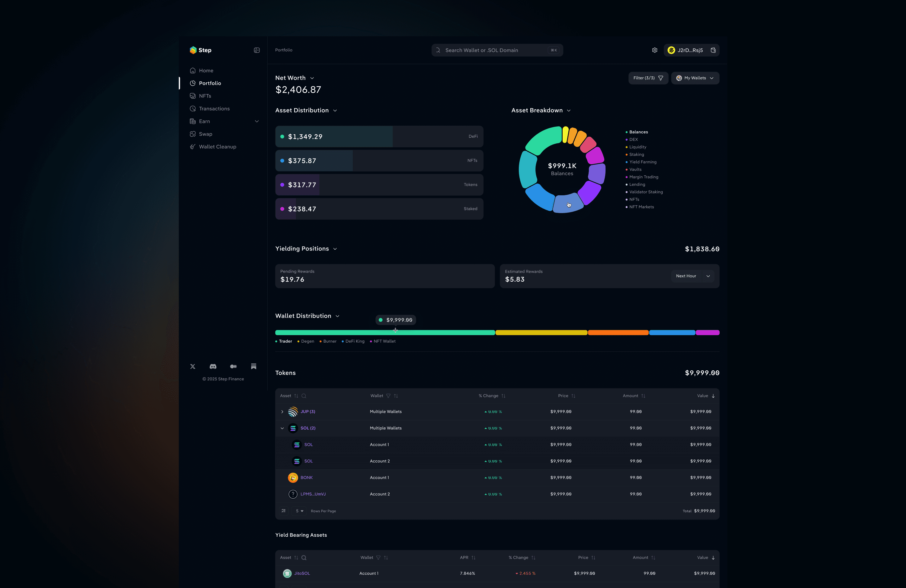Open Asset Breakdown dropdown
Viewport: 906px width, 588px height.
[569, 110]
